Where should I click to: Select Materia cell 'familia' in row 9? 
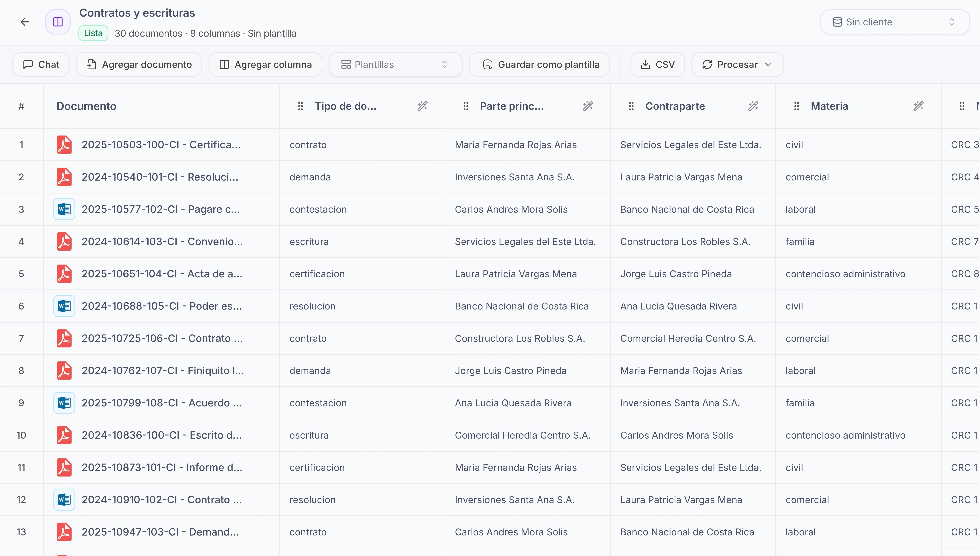pyautogui.click(x=859, y=403)
